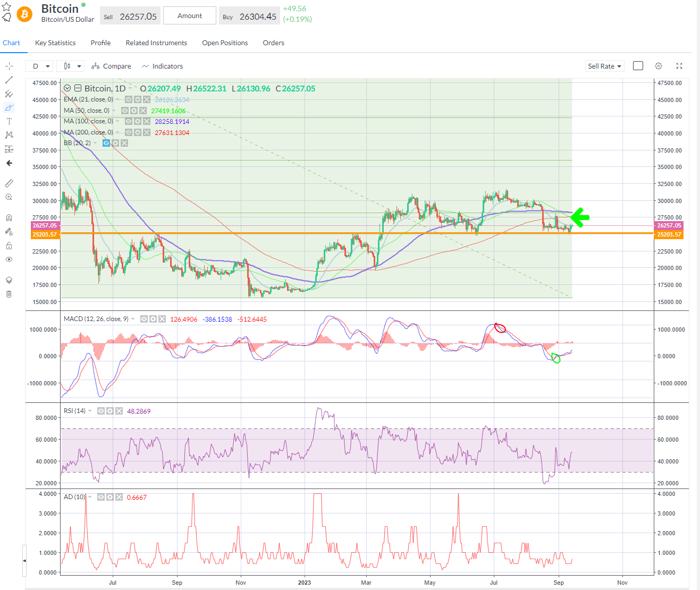Select the ruler measure tool
Viewport: 700px width, 590px height.
pos(9,183)
